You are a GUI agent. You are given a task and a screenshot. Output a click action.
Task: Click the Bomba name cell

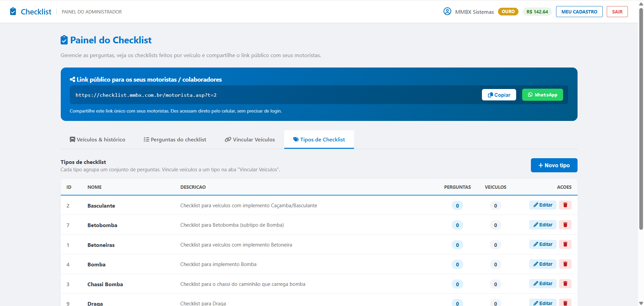tap(96, 264)
